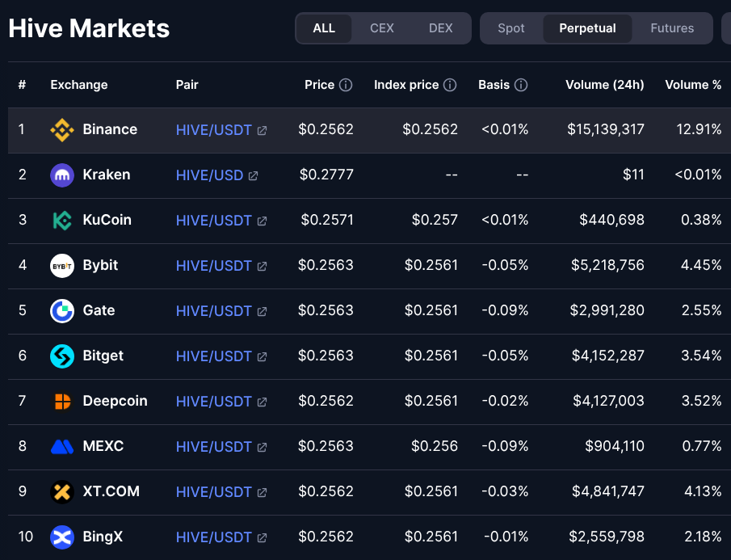Click the Bitget exchange logo

(x=62, y=356)
